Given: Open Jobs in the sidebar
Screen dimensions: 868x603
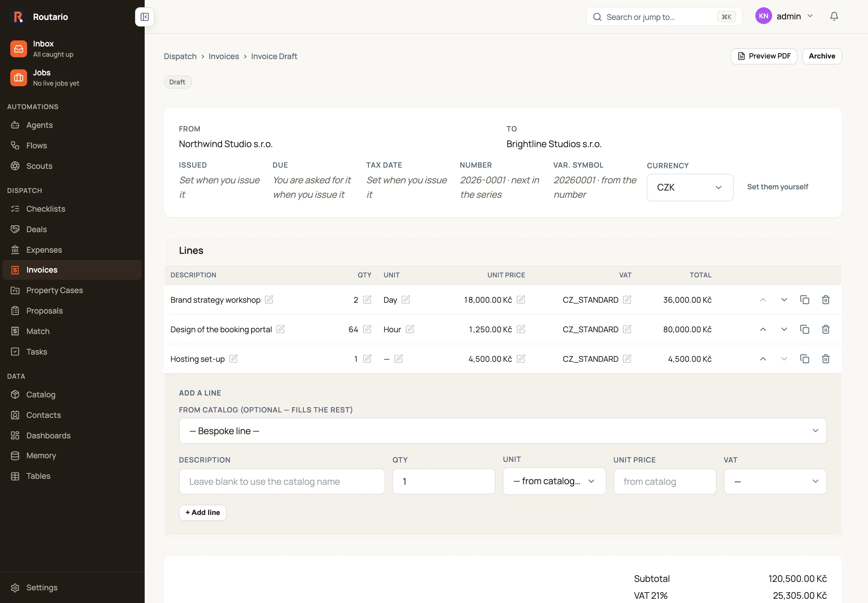Looking at the screenshot, I should click(72, 77).
